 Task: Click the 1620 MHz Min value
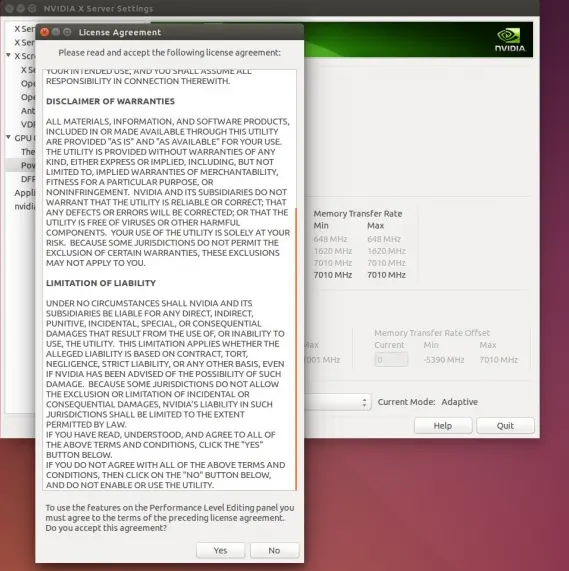coord(333,251)
